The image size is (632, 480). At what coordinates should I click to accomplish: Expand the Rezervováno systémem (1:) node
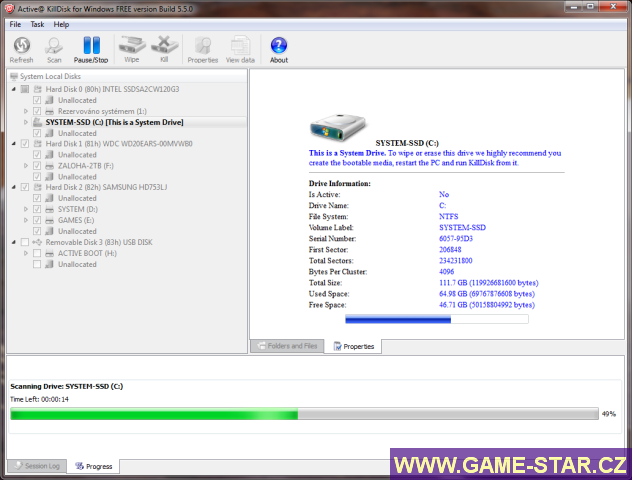(x=26, y=111)
